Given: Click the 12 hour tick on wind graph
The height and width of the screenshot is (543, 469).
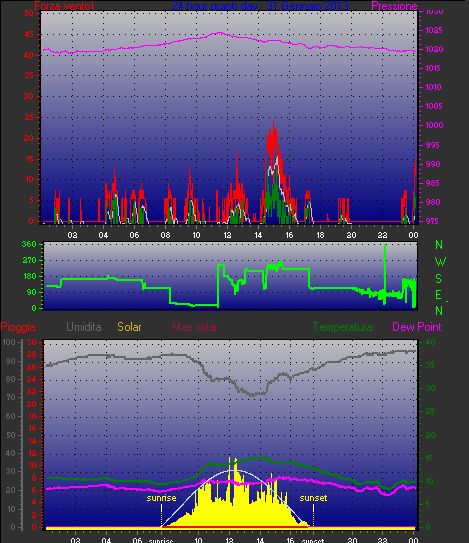Looking at the screenshot, I should pos(227,235).
